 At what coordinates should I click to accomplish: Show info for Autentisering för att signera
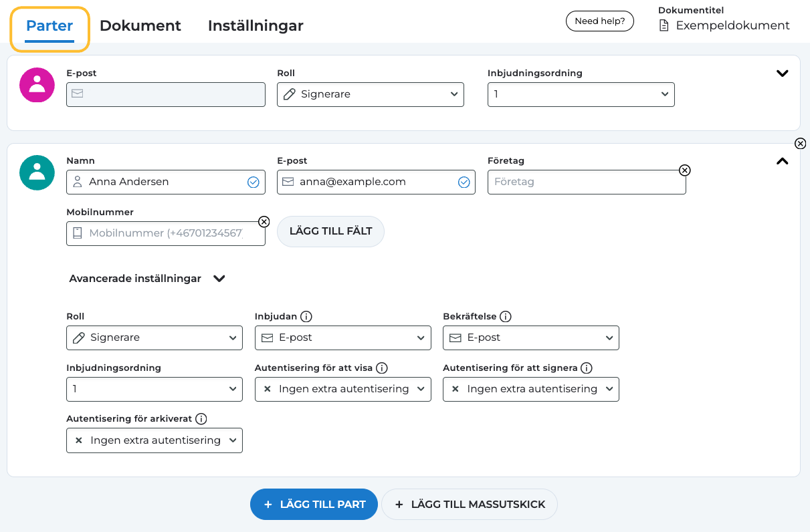tap(587, 368)
